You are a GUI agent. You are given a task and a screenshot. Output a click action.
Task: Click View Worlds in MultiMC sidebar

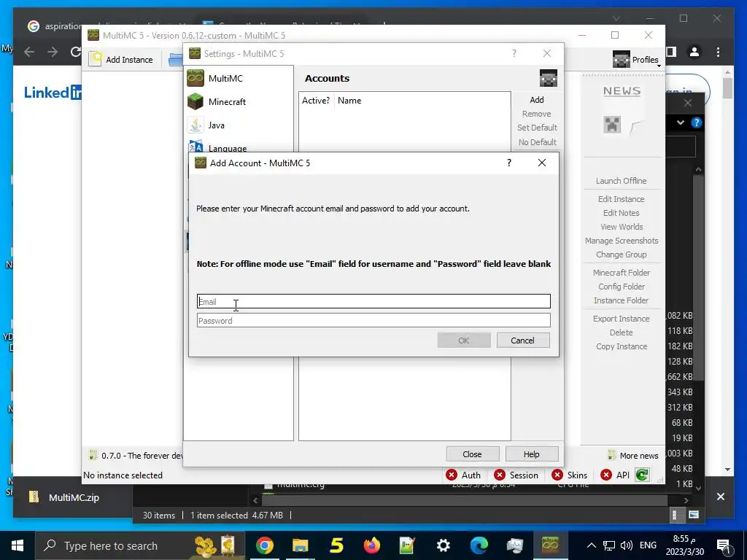[622, 227]
